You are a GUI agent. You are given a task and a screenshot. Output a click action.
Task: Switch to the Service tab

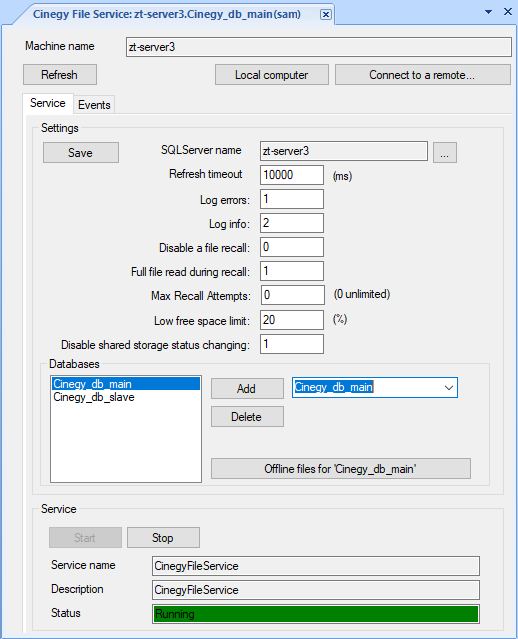(x=48, y=103)
